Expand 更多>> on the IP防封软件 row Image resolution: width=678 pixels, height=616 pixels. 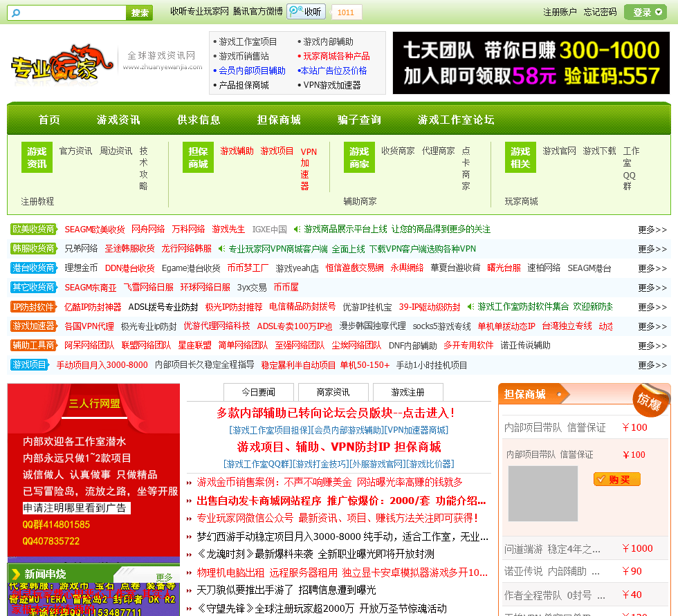652,307
